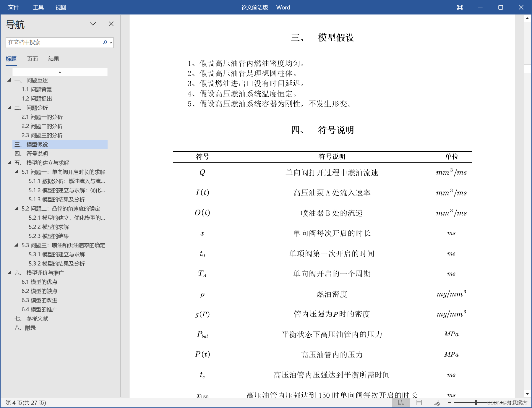This screenshot has height=408, width=532.
Task: Go to heading 1.2 问题提出
Action: point(37,99)
